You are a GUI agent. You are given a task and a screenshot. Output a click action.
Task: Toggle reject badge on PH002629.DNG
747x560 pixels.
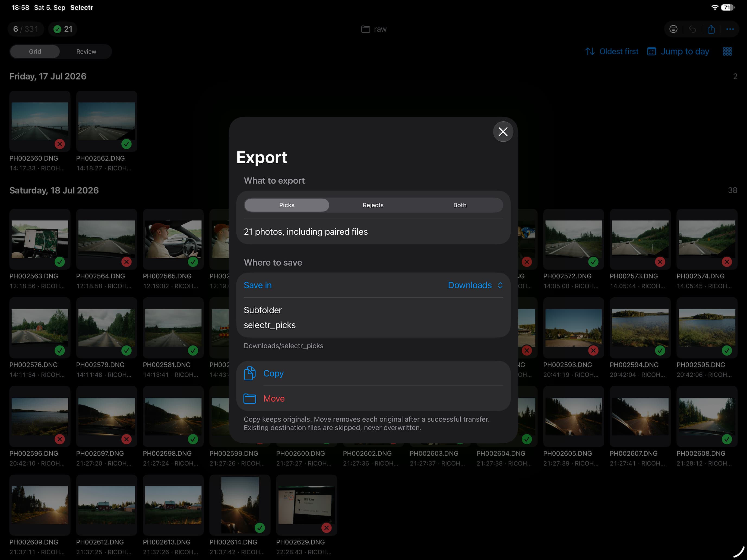(326, 528)
